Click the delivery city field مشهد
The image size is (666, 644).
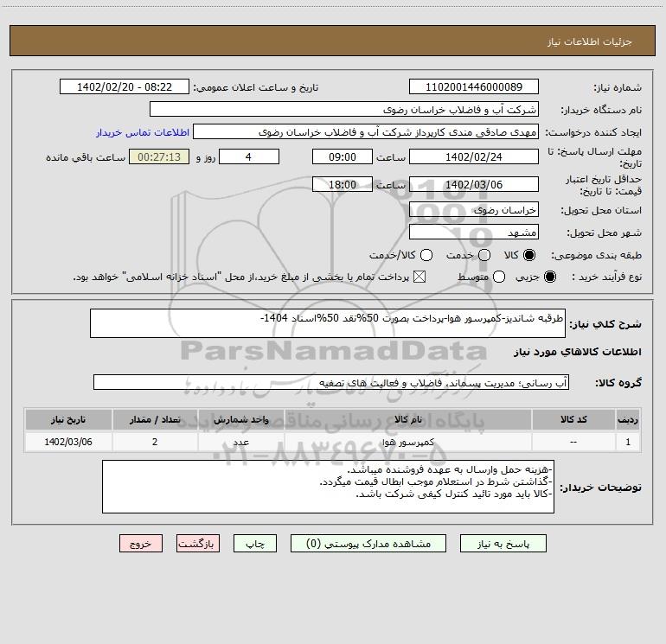(474, 232)
